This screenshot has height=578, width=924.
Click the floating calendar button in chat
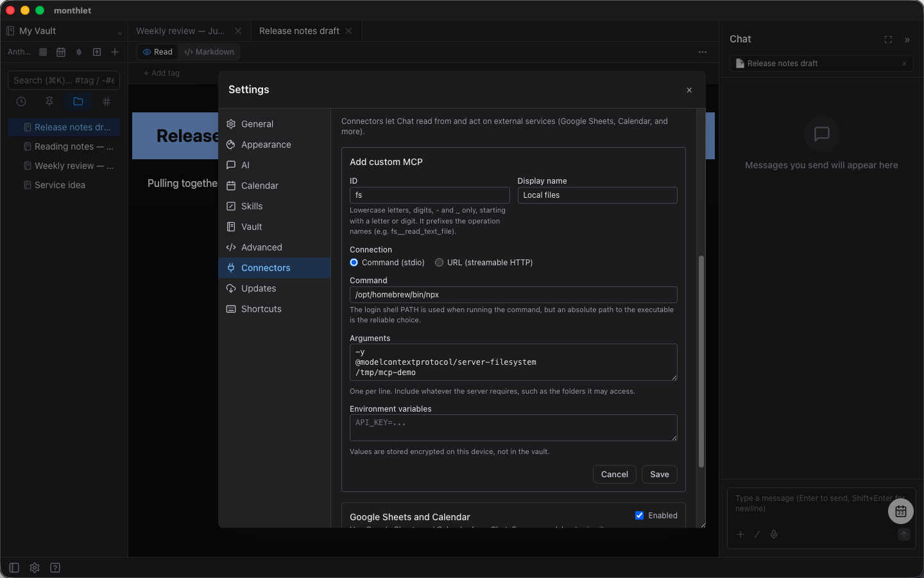pos(901,511)
